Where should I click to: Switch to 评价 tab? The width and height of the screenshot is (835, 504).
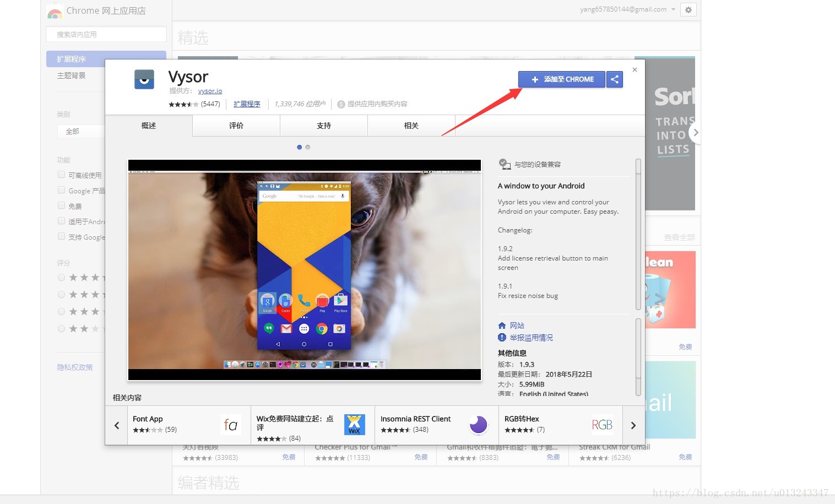coord(236,126)
